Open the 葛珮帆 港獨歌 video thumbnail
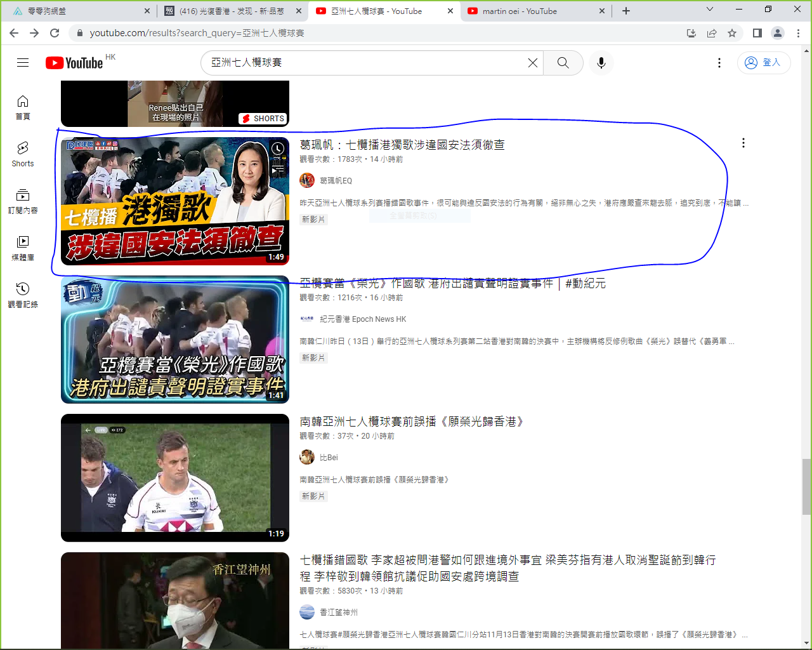Viewport: 812px width, 650px height. (x=175, y=201)
